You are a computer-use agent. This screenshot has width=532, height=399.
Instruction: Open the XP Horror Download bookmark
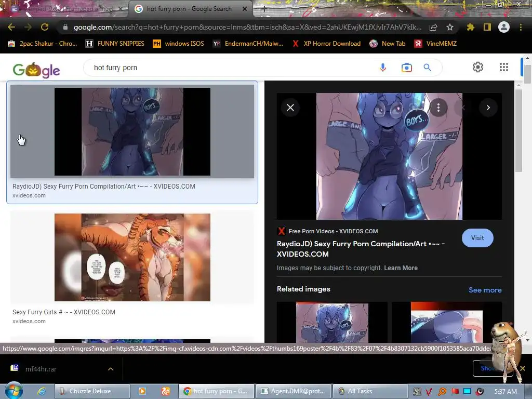326,44
